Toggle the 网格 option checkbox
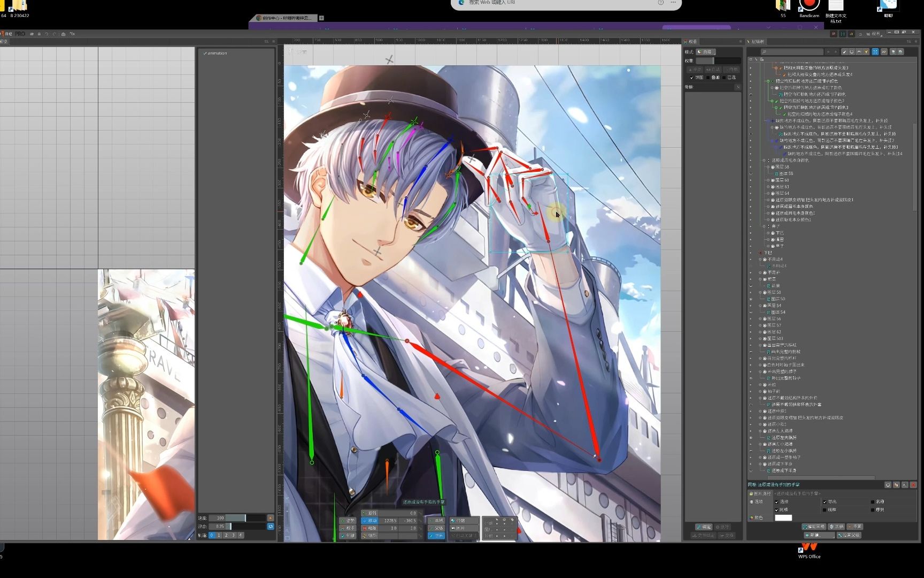Screen dimensions: 924x578 click(776, 509)
